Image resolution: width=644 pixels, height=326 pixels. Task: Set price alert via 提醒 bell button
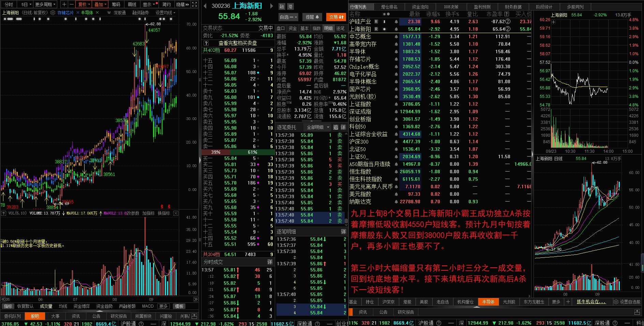pos(312,17)
